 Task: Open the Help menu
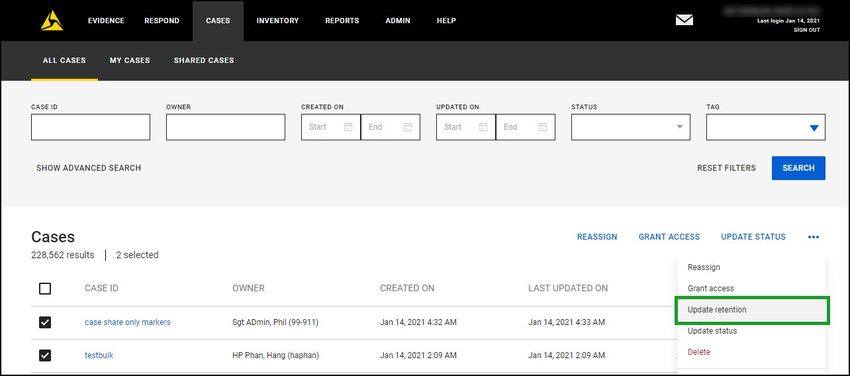446,21
